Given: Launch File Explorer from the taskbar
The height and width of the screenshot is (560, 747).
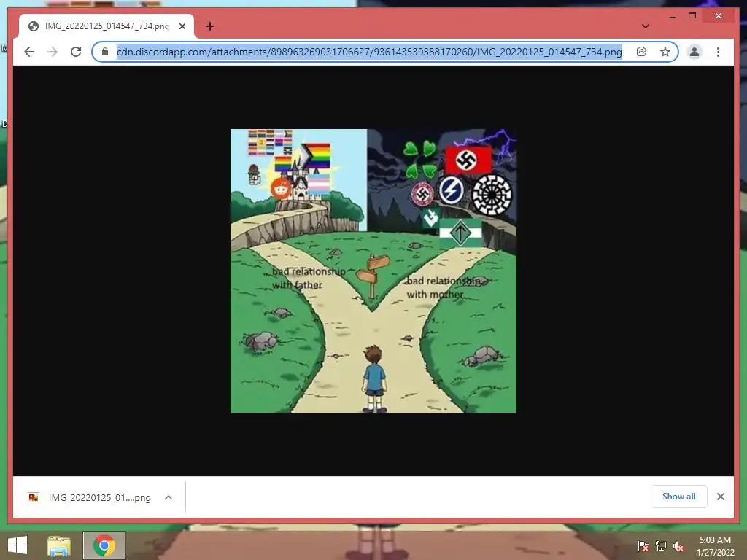Looking at the screenshot, I should point(59,545).
